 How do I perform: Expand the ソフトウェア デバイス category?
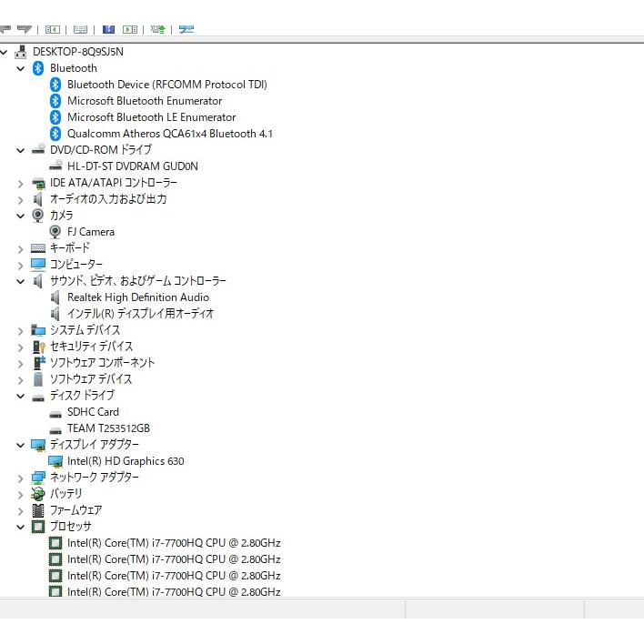click(21, 380)
